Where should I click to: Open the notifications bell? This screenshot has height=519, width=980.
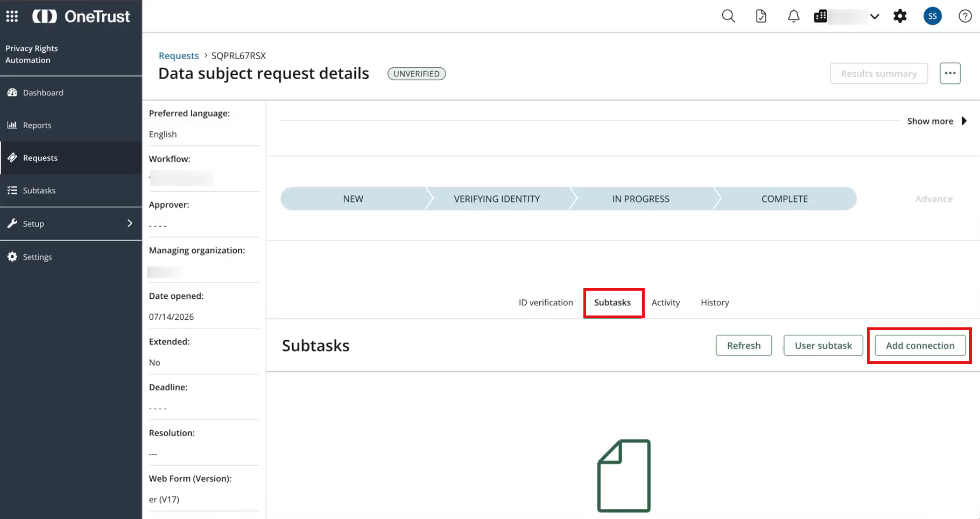[793, 16]
